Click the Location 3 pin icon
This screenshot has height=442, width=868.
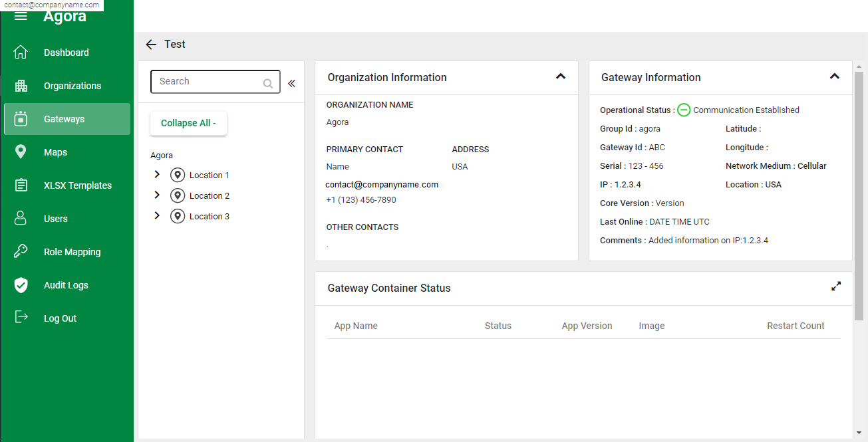tap(178, 217)
